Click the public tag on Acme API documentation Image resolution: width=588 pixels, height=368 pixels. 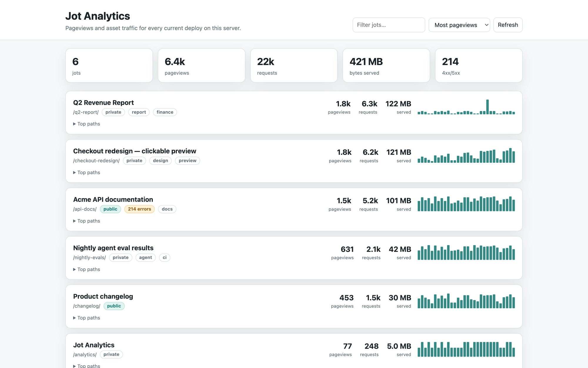(110, 209)
